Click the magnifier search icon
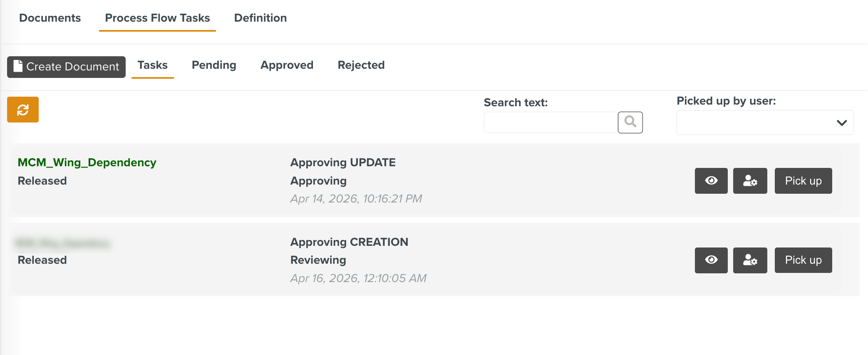 pyautogui.click(x=630, y=122)
